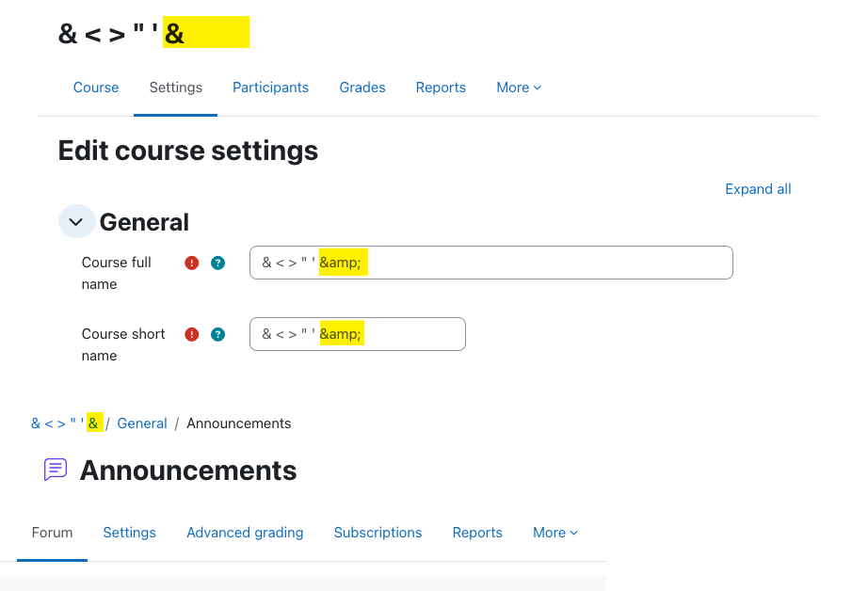Follow the General breadcrumb link
Image resolution: width=868 pixels, height=591 pixels.
142,423
